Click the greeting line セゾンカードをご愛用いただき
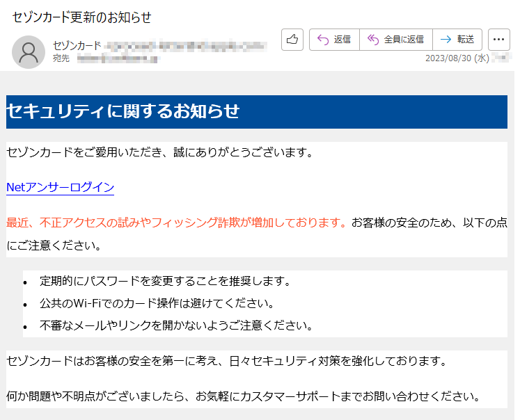Screen dimensions: 520x420 [x=159, y=152]
